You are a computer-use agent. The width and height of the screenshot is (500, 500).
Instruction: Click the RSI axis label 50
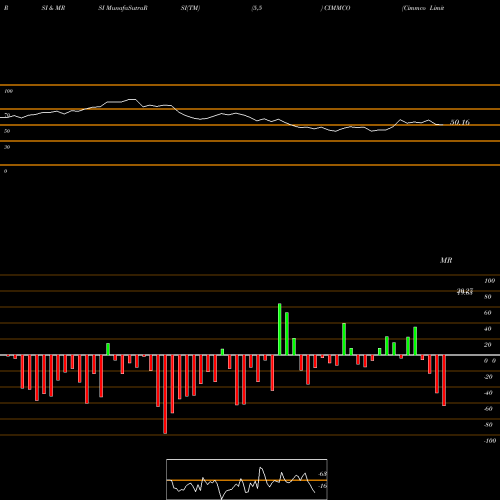click(x=7, y=131)
